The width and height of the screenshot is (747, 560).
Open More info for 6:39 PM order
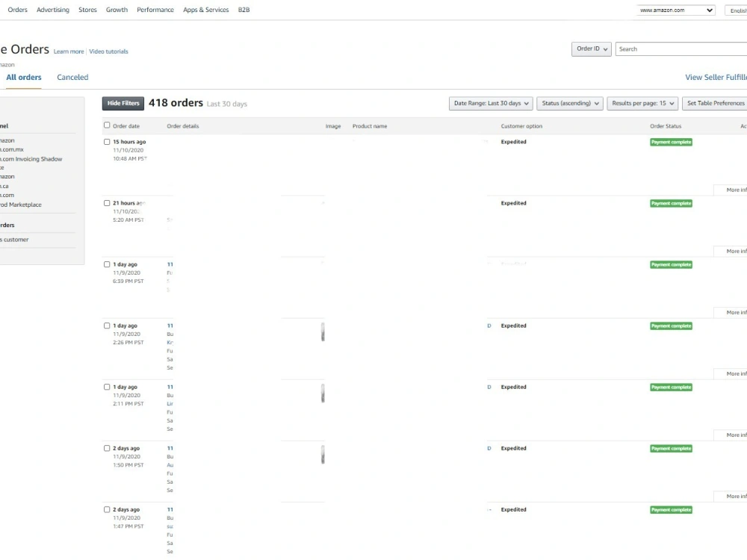731,313
